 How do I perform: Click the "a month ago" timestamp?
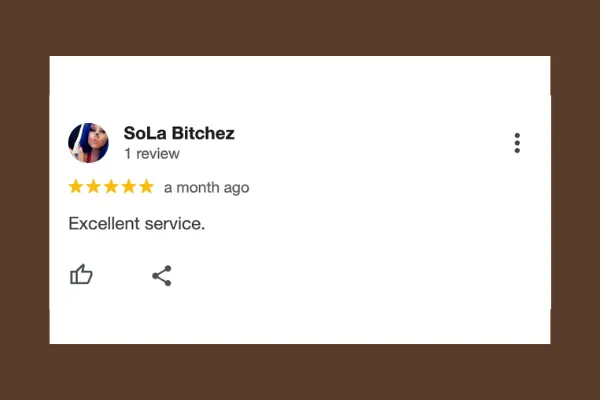207,188
